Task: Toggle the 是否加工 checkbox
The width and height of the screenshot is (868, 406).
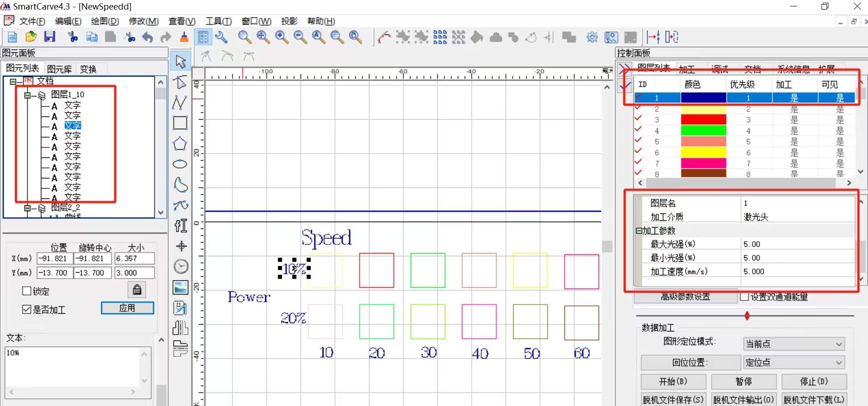Action: click(x=27, y=310)
